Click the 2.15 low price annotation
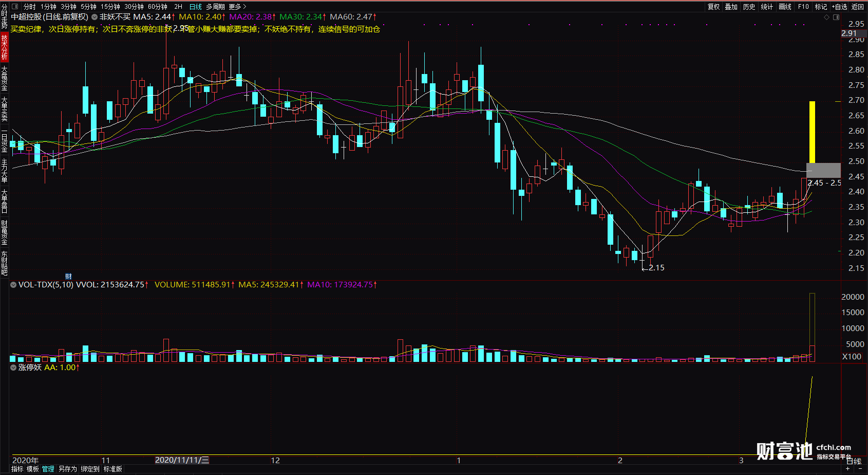Image resolution: width=868 pixels, height=475 pixels. tap(656, 268)
